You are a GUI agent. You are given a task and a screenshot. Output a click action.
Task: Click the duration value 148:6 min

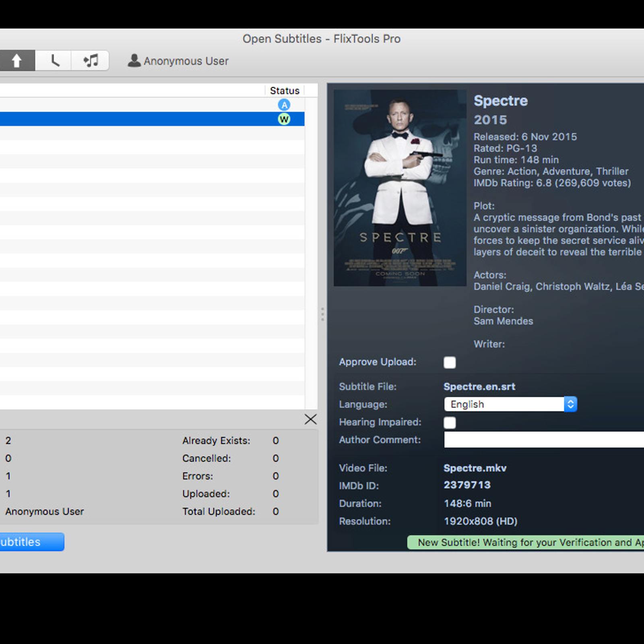[467, 504]
